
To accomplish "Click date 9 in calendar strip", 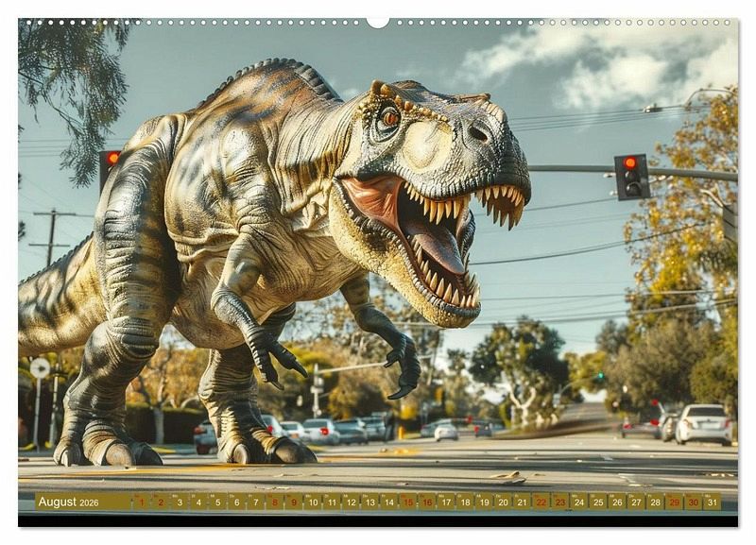I will tap(293, 502).
